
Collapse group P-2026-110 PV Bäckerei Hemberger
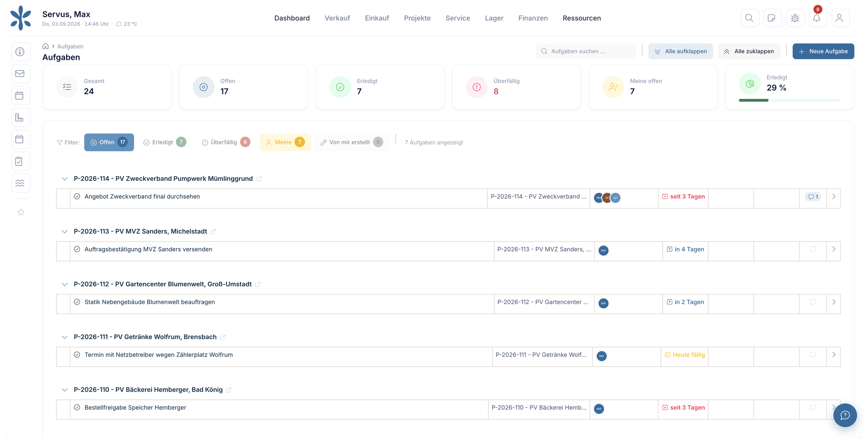pyautogui.click(x=65, y=390)
